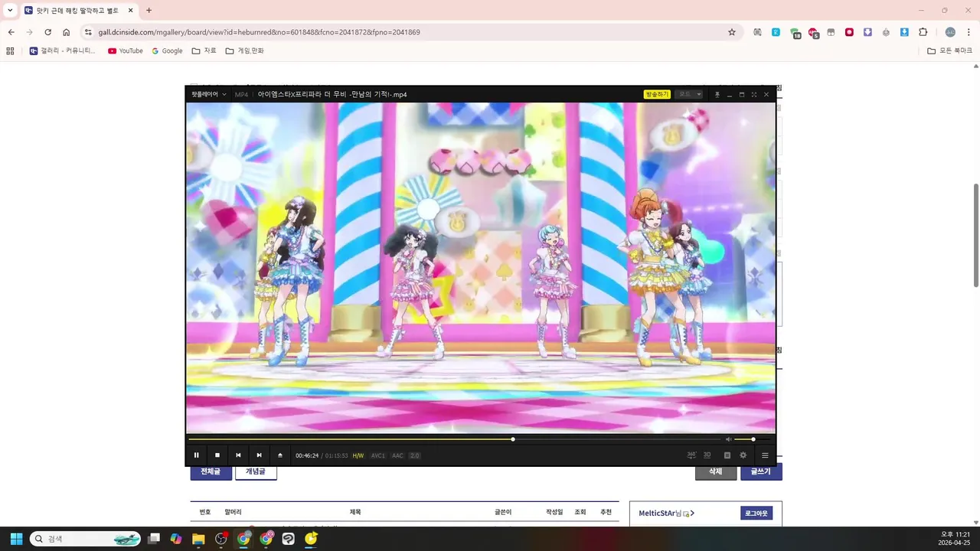Open the Chrome three-dot menu

pos(969,32)
